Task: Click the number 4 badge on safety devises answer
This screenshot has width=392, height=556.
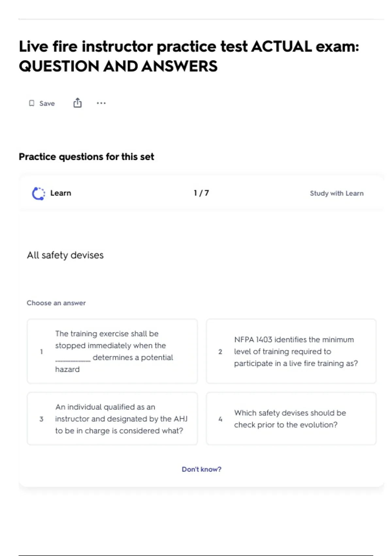Action: (x=220, y=419)
